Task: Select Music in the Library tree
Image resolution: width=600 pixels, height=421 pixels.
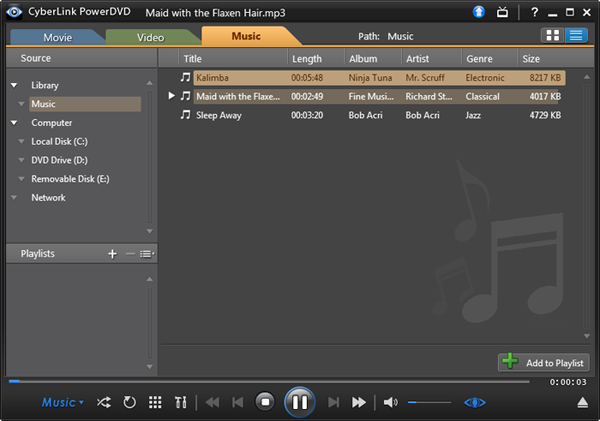Action: pos(85,104)
